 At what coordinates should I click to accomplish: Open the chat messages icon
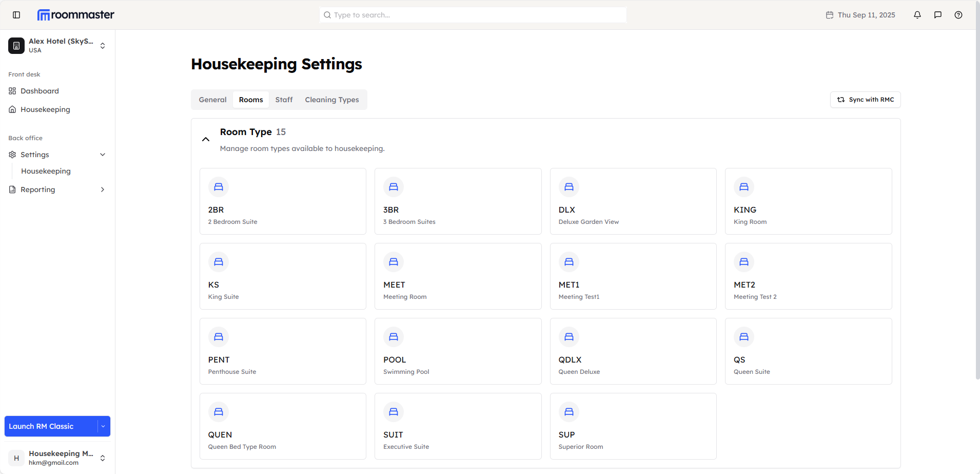click(938, 15)
